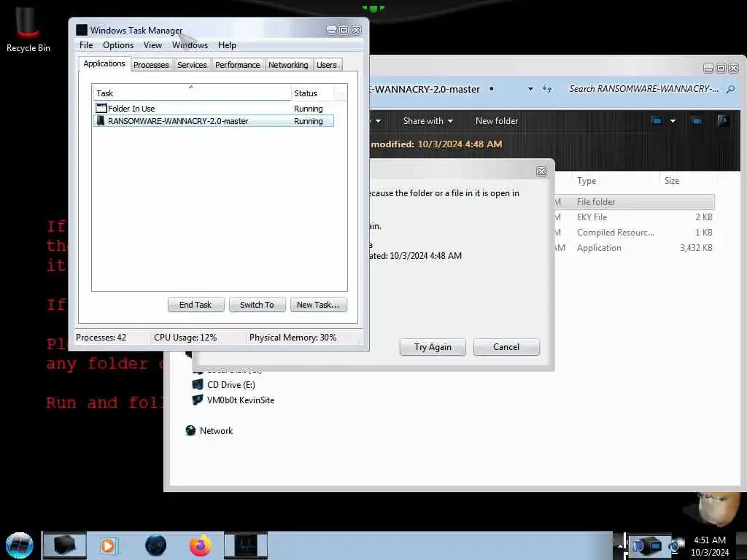
Task: Select the File folder row in Explorer
Action: 635,202
